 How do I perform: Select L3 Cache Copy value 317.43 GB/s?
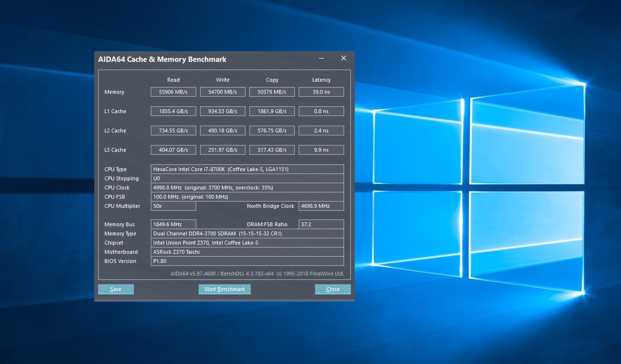click(272, 150)
